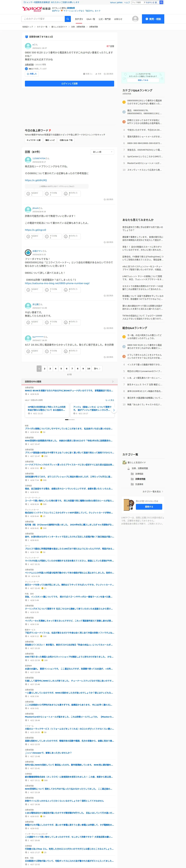Click the 新規取得 ID link
The image size is (186, 868).
(71, 8)
